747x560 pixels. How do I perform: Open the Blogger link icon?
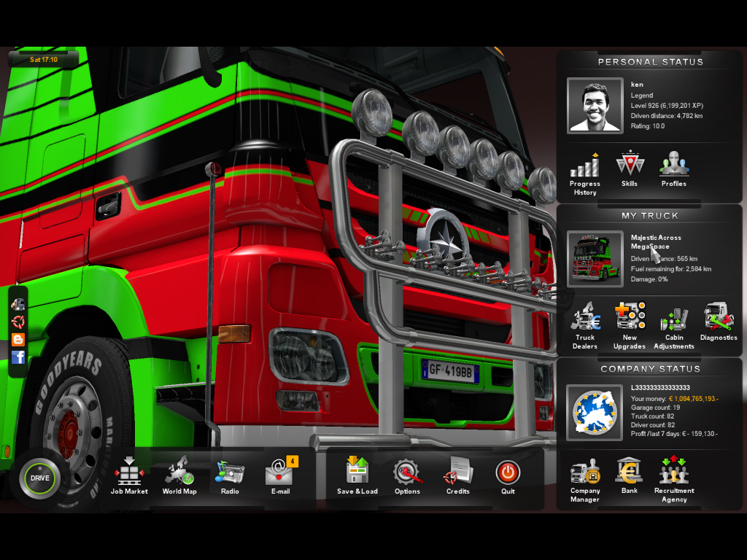pyautogui.click(x=18, y=340)
